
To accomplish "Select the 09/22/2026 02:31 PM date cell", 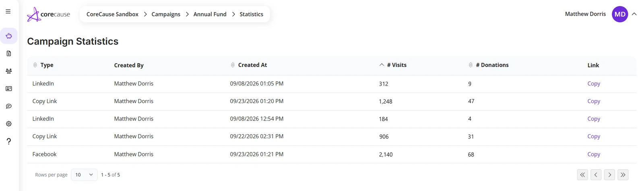I will pos(257,136).
